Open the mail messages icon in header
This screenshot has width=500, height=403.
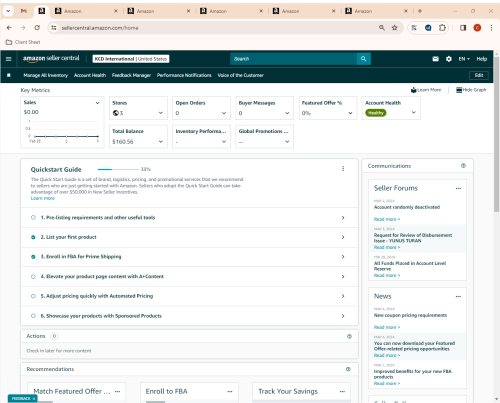tap(435, 59)
